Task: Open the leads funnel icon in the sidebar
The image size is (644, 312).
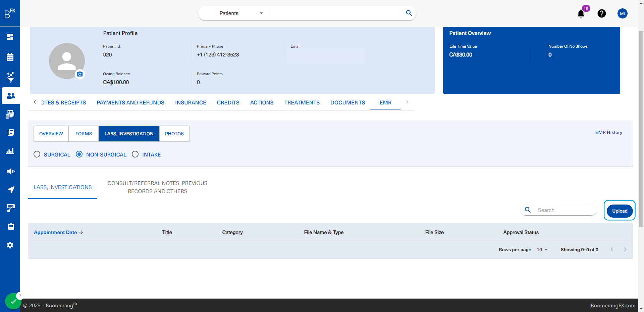Action: tap(10, 77)
